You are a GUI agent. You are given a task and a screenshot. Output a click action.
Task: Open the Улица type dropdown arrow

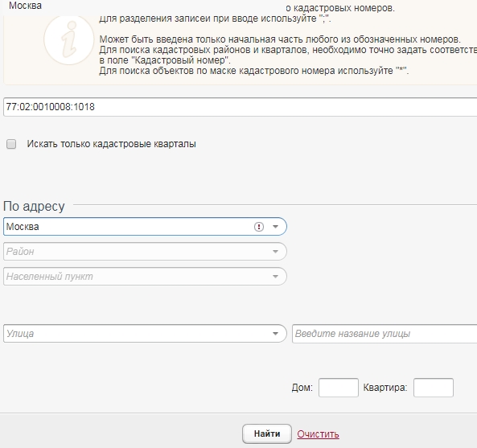coord(276,334)
